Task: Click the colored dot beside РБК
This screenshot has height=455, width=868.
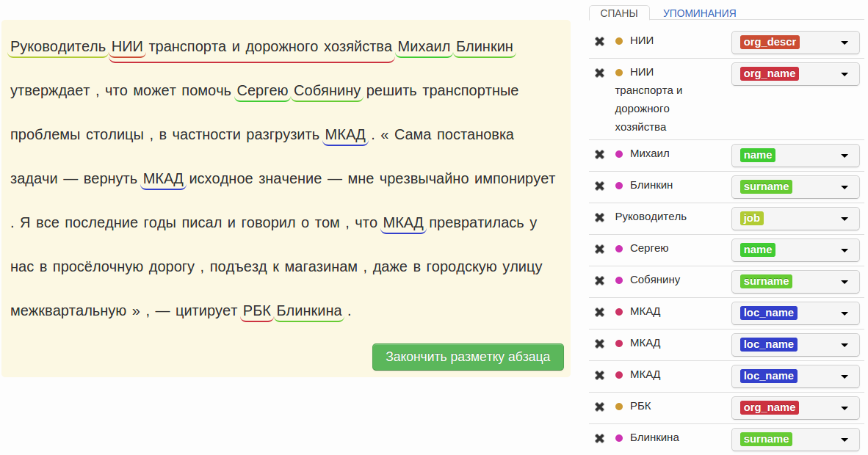Action: tap(618, 407)
